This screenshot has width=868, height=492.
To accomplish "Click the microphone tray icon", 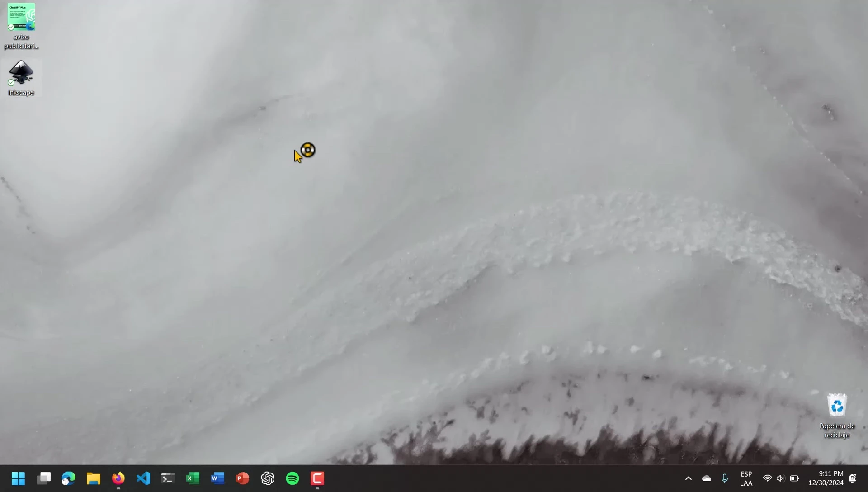I will [x=725, y=478].
